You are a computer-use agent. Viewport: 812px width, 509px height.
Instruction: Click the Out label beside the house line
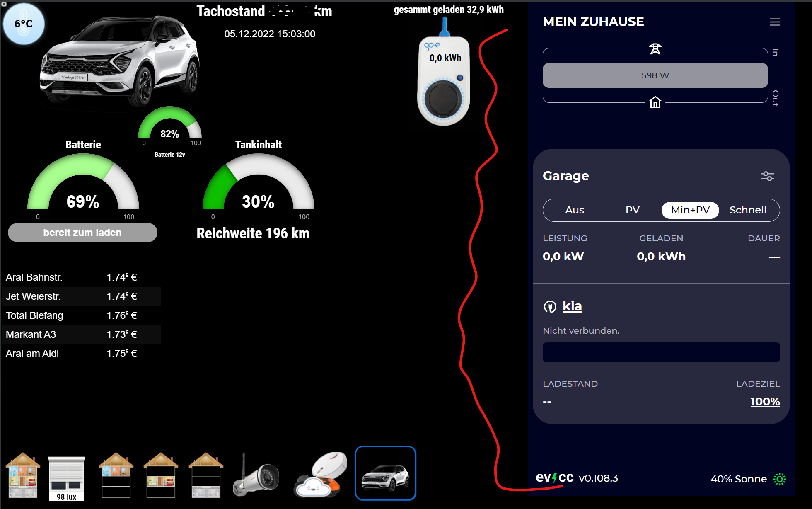(x=775, y=99)
